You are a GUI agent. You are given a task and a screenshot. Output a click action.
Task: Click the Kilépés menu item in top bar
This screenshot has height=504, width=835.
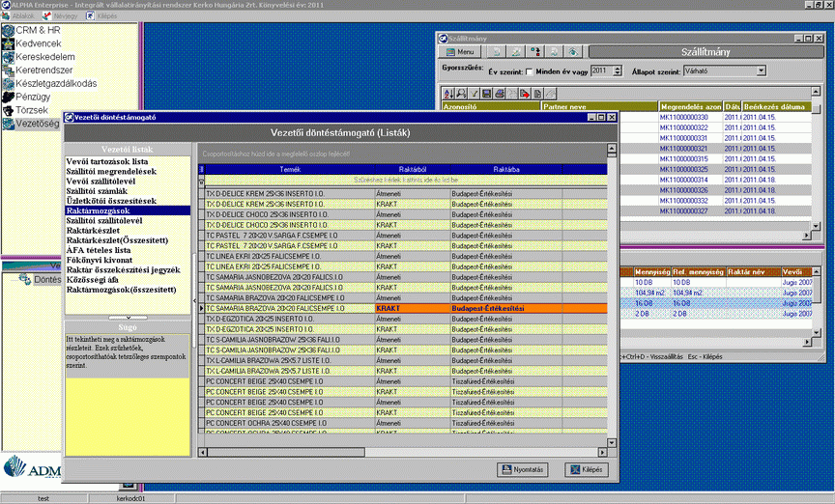pyautogui.click(x=101, y=16)
